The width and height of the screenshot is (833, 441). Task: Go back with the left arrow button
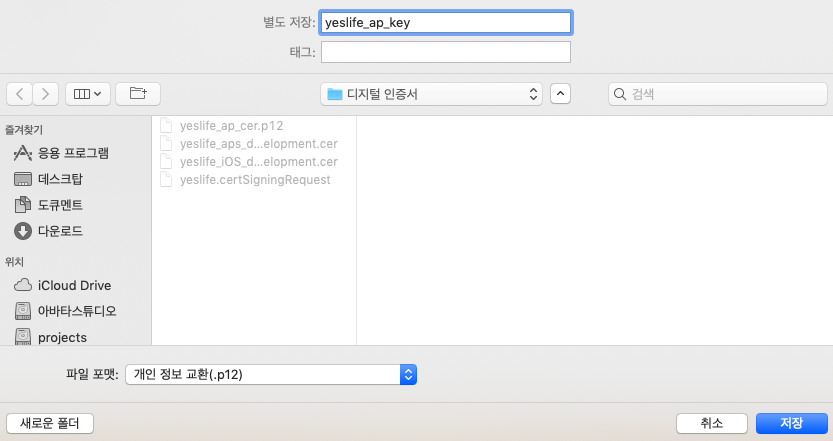tap(20, 94)
